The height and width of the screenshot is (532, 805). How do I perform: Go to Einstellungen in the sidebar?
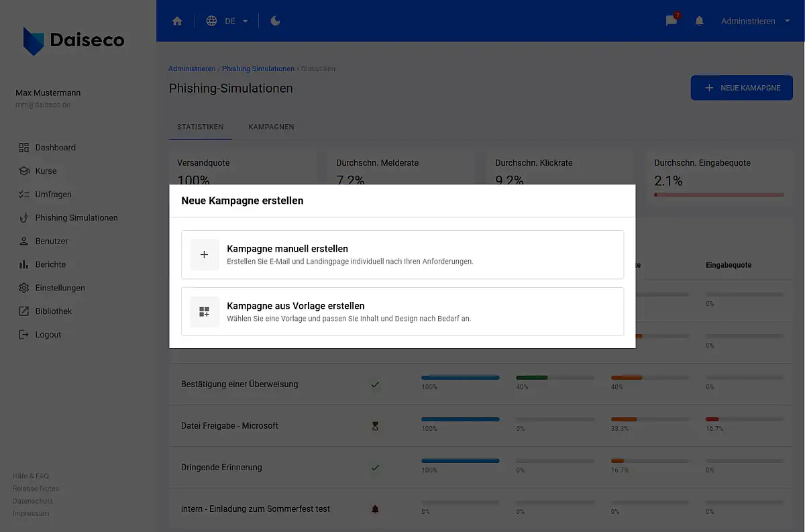pos(60,288)
